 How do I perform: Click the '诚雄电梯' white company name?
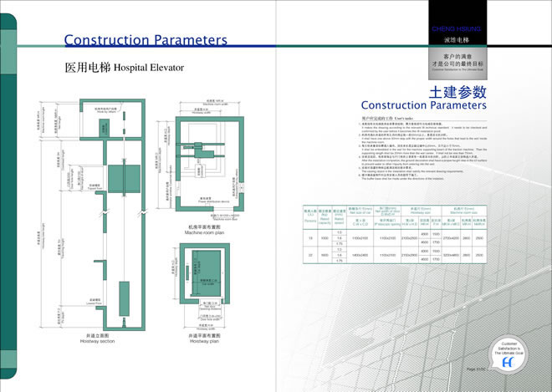(x=457, y=40)
